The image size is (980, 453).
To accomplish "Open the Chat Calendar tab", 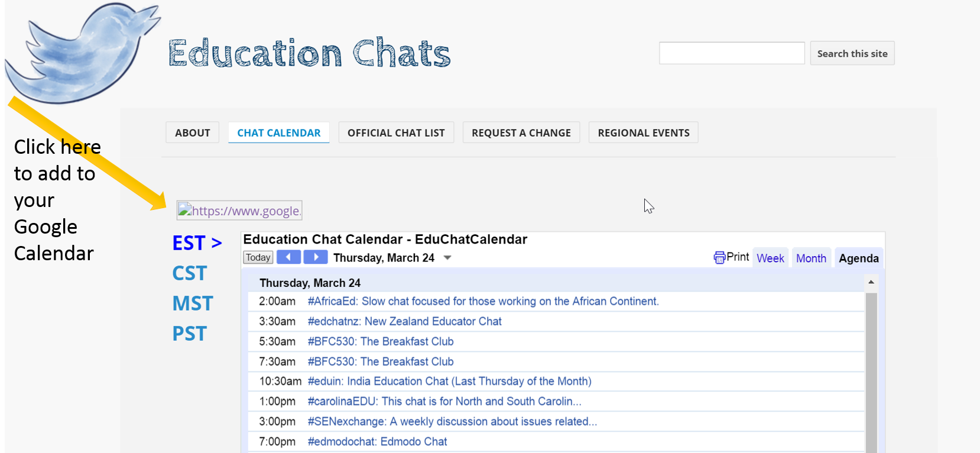I will click(278, 132).
